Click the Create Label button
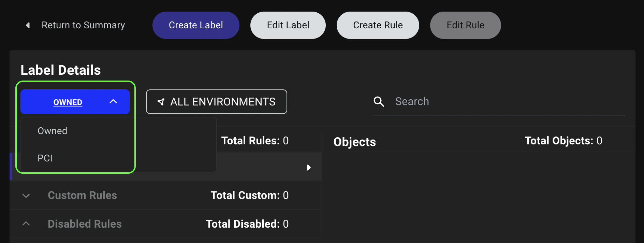The height and width of the screenshot is (243, 644). [x=195, y=25]
